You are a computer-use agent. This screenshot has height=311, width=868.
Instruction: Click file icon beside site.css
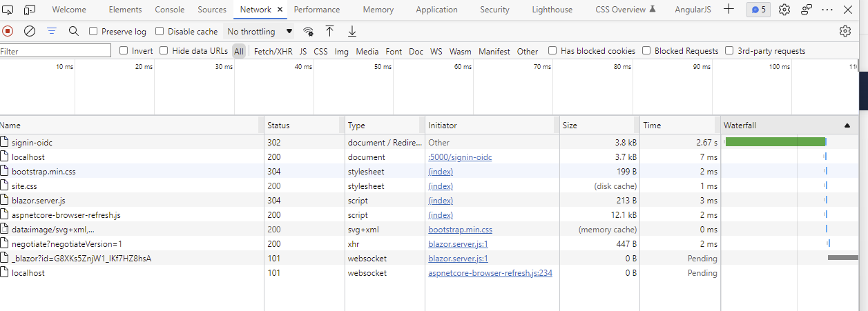click(x=5, y=186)
